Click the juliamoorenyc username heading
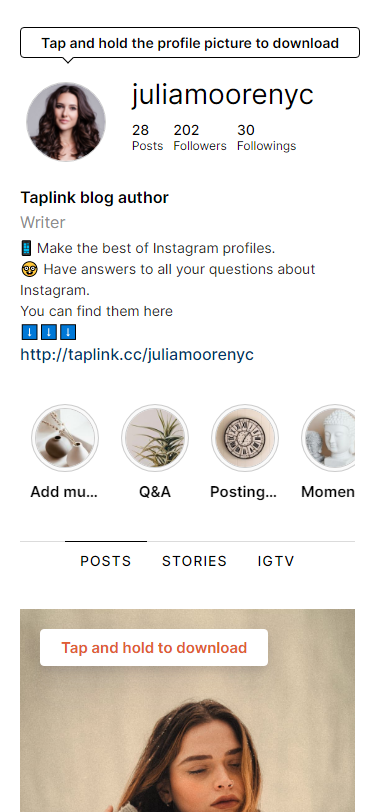This screenshot has width=375, height=812. tap(223, 95)
